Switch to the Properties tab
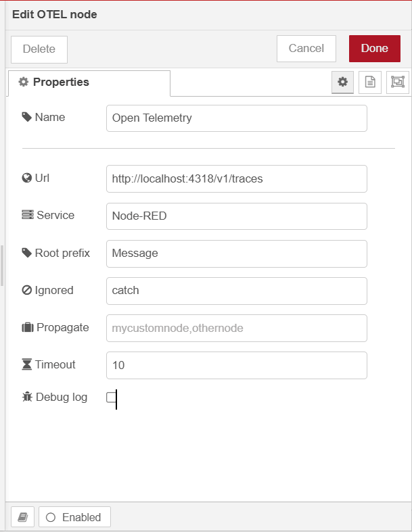 point(89,82)
